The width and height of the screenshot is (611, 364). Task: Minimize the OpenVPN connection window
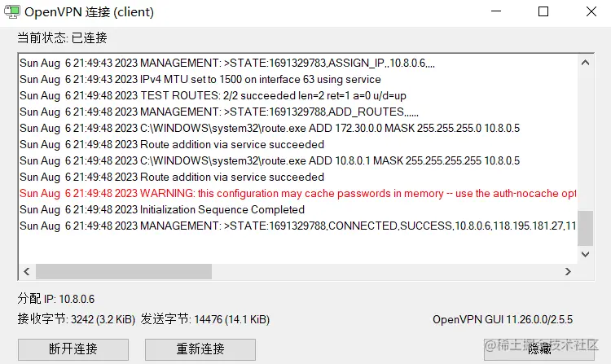click(x=496, y=11)
